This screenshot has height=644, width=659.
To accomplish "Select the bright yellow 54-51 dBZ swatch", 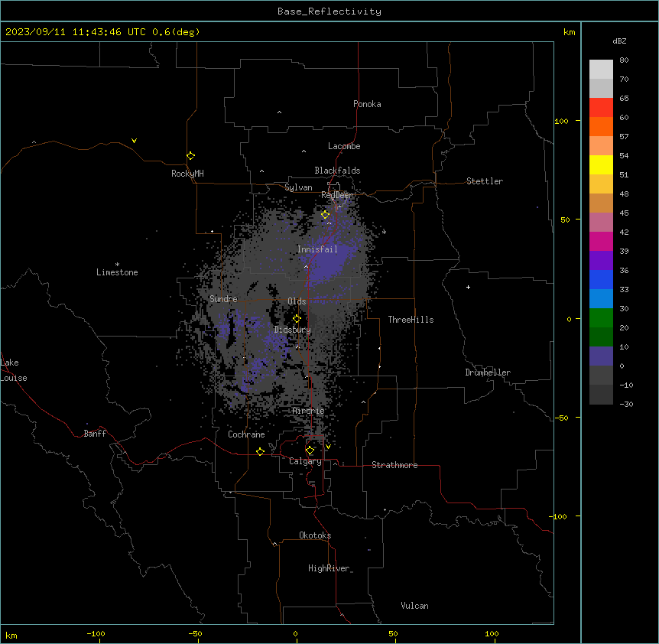I will (601, 164).
